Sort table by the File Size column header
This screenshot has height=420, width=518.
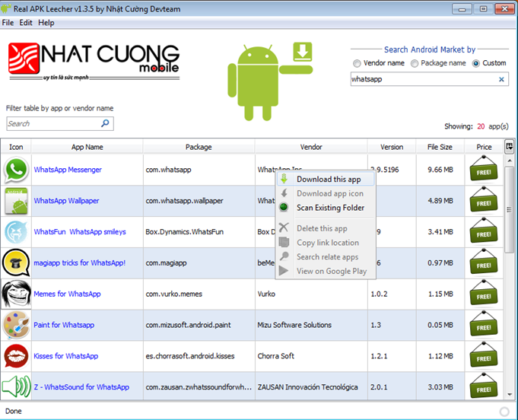(440, 147)
